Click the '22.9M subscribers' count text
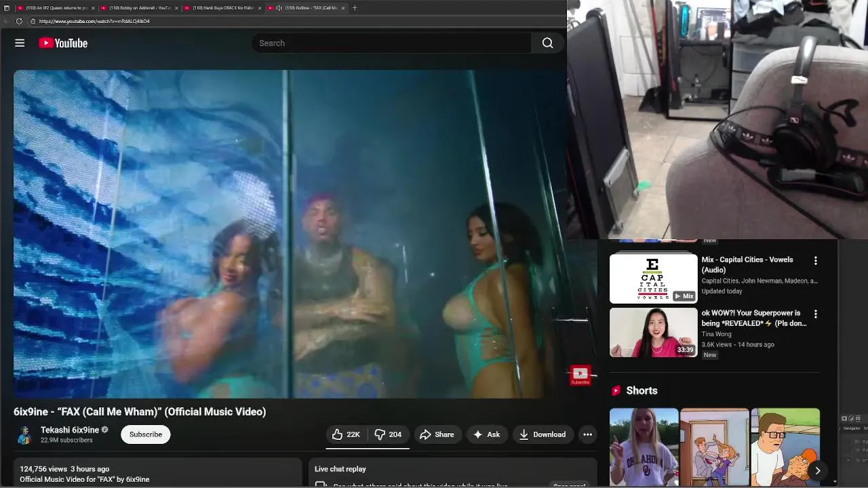Image resolution: width=868 pixels, height=488 pixels. pos(66,440)
